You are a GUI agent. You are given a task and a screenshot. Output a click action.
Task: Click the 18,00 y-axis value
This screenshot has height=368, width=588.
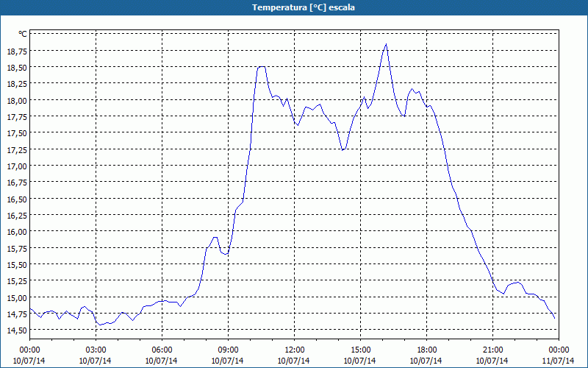pos(17,100)
